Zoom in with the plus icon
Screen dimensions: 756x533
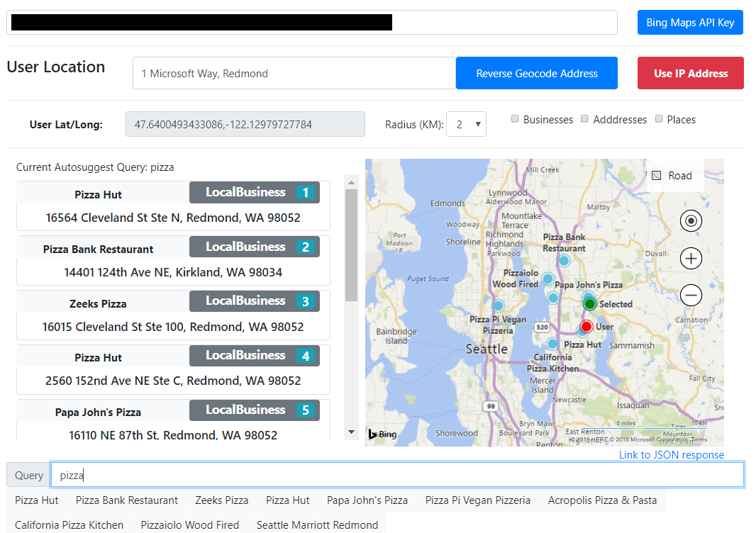click(x=691, y=258)
